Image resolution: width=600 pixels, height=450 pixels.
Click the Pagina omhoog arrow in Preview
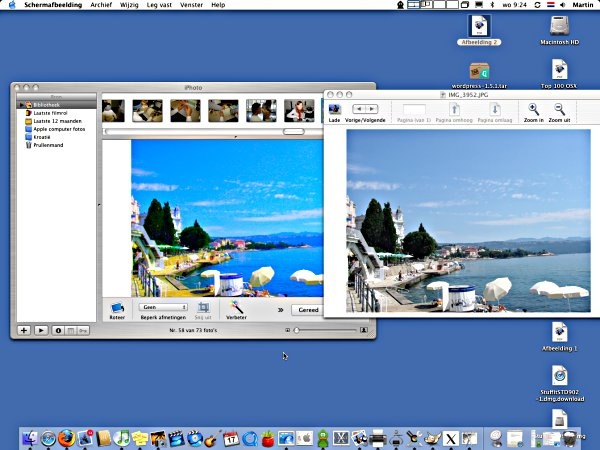pos(454,109)
